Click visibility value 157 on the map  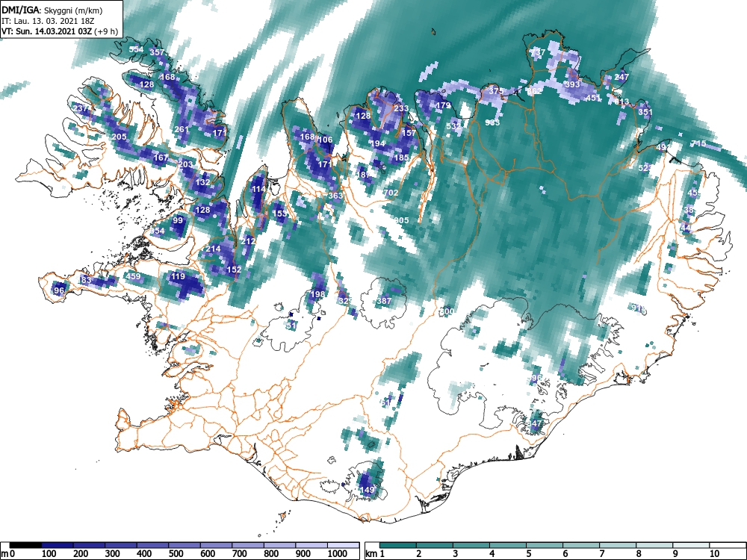click(409, 133)
